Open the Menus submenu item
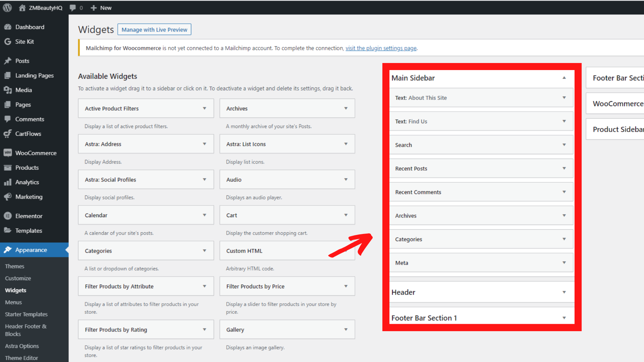 point(13,302)
